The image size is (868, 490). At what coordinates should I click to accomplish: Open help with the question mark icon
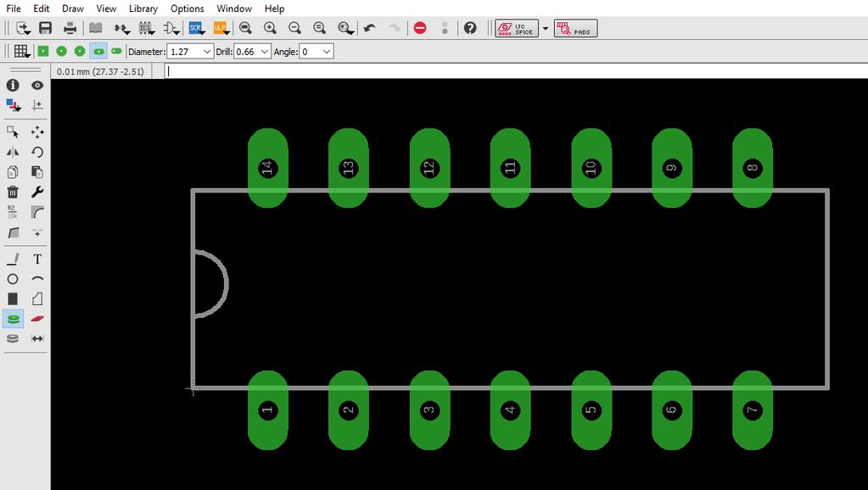[x=470, y=28]
